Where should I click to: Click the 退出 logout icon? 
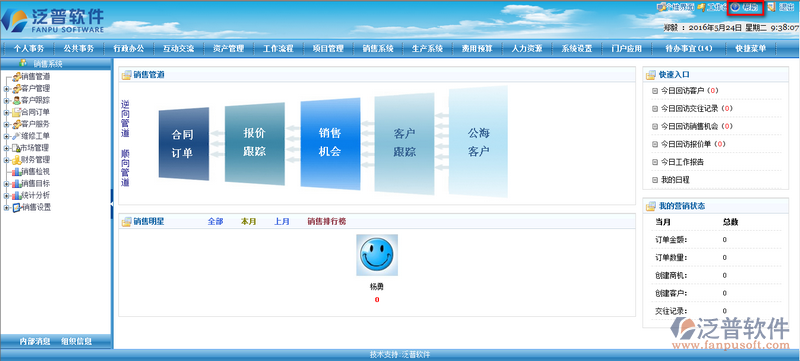tap(771, 7)
